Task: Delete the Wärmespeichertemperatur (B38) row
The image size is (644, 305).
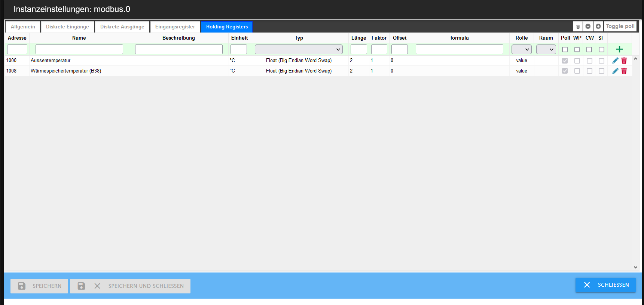Action: pos(624,71)
